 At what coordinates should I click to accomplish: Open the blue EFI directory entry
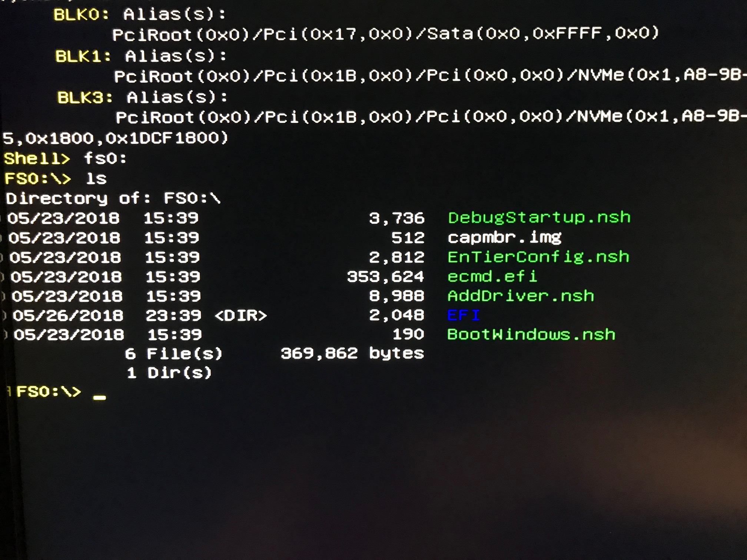pos(463,316)
